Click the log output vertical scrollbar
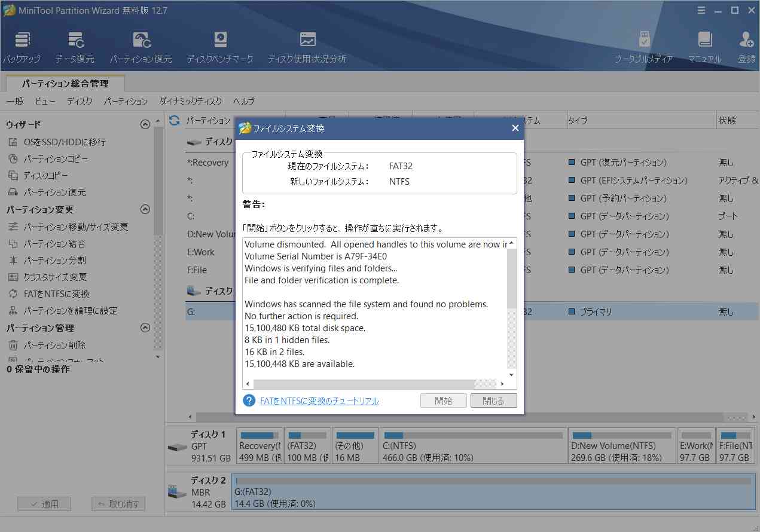Image resolution: width=760 pixels, height=532 pixels. 512,278
